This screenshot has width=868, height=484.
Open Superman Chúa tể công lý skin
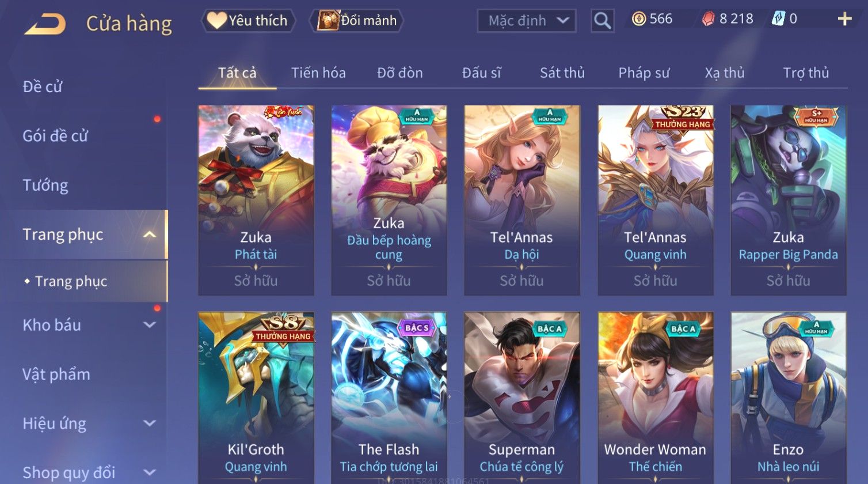pyautogui.click(x=522, y=398)
